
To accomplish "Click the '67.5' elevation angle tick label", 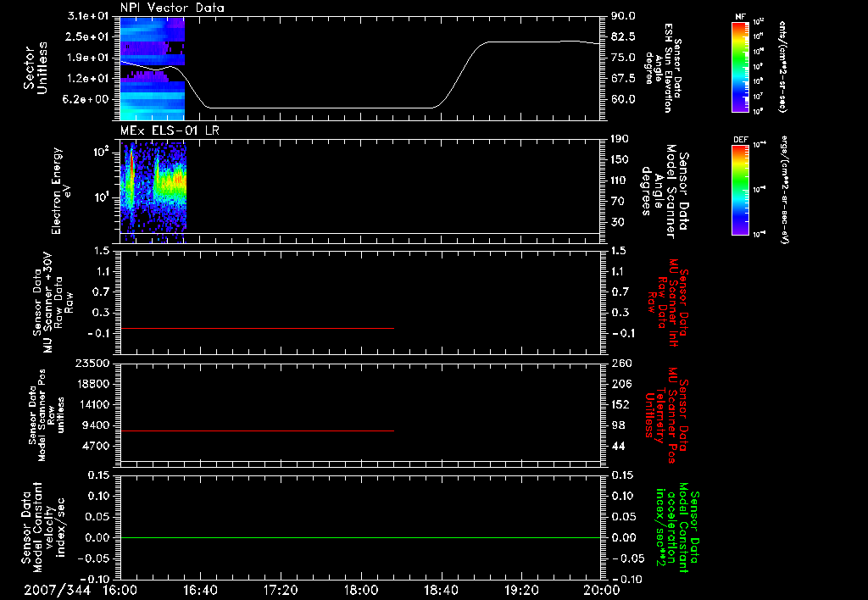I will 623,79.
